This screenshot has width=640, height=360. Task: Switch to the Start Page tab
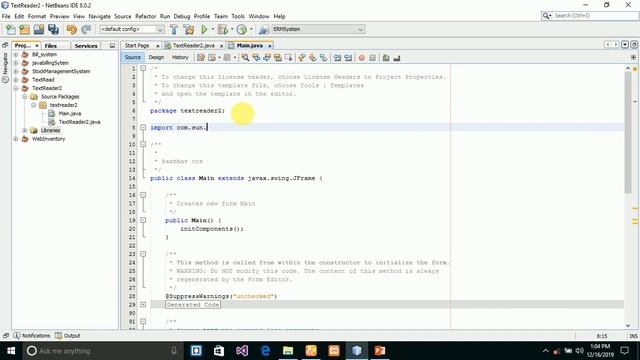pos(137,46)
